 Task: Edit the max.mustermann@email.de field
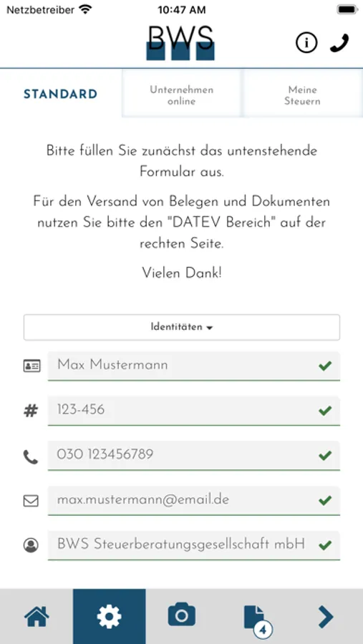193,500
